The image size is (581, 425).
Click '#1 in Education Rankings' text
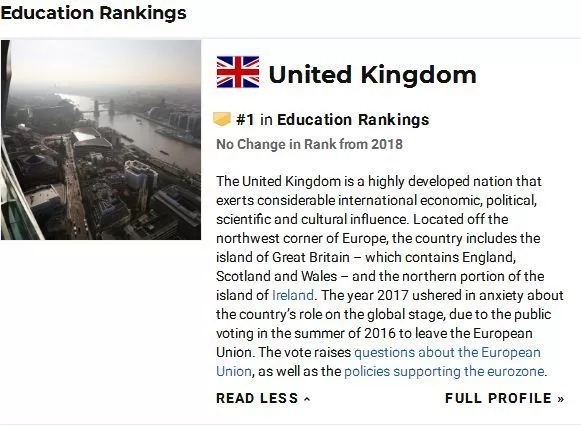[333, 120]
